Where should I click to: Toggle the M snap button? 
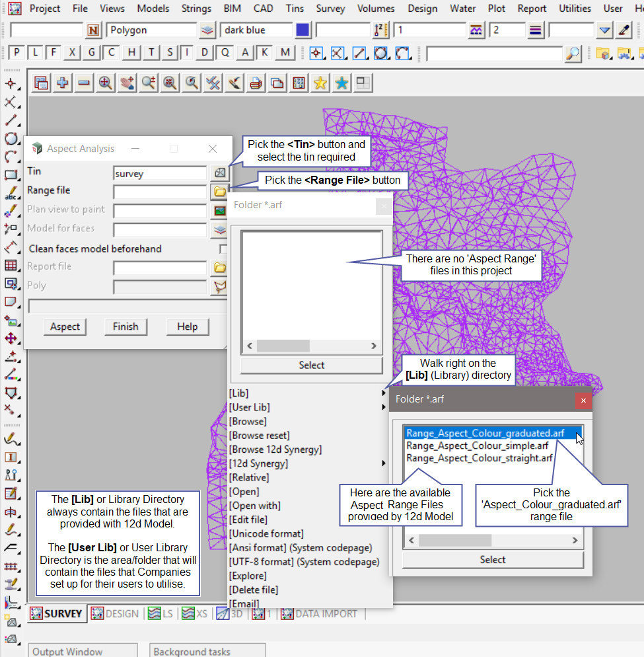285,52
